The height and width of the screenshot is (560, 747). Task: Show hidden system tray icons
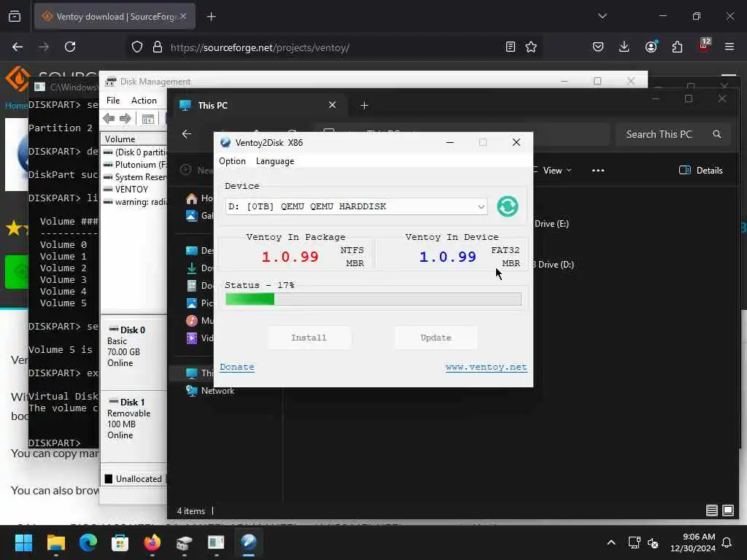point(611,542)
